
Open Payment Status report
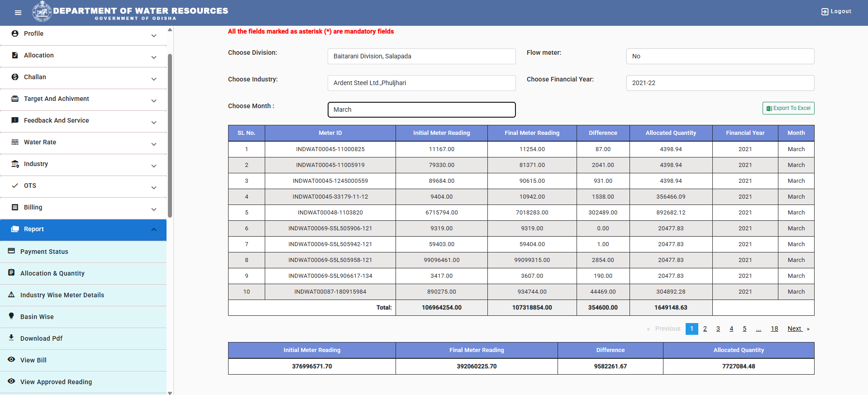click(x=83, y=252)
